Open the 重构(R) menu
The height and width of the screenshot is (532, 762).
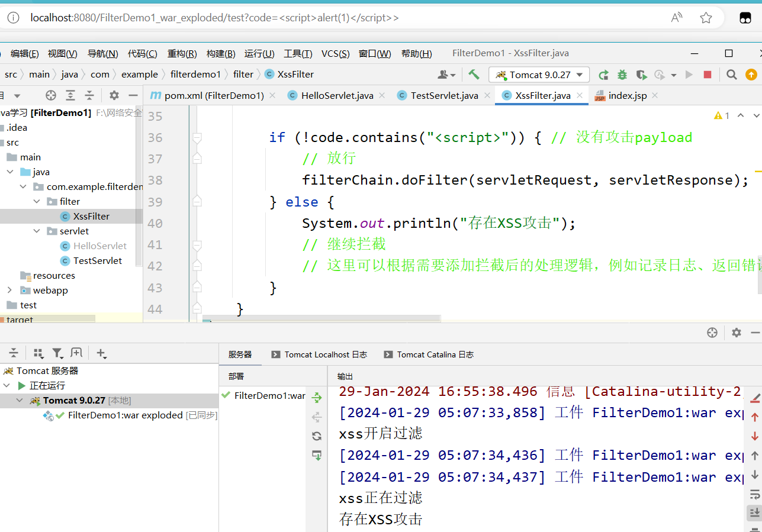(x=182, y=54)
